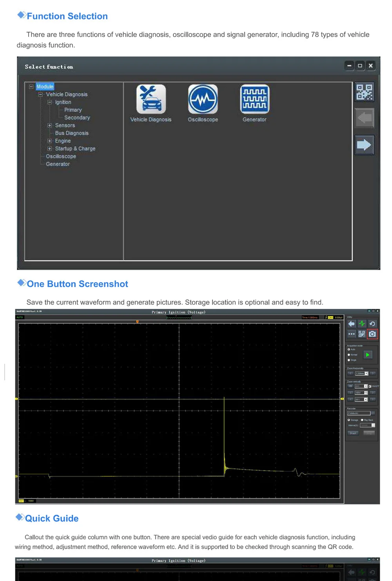
Task: Maximize the Select function window
Action: pyautogui.click(x=360, y=66)
